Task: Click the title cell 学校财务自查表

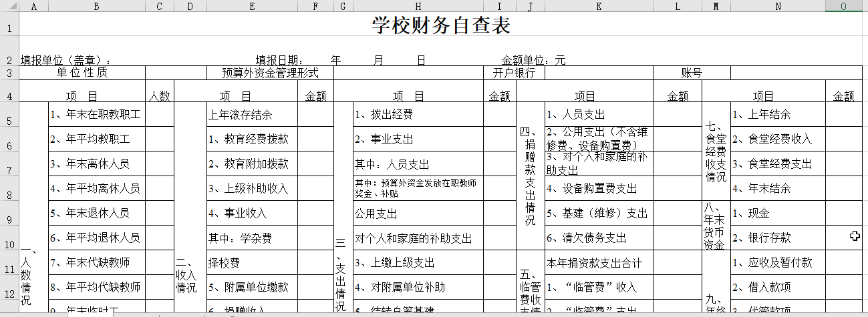Action: pyautogui.click(x=441, y=27)
